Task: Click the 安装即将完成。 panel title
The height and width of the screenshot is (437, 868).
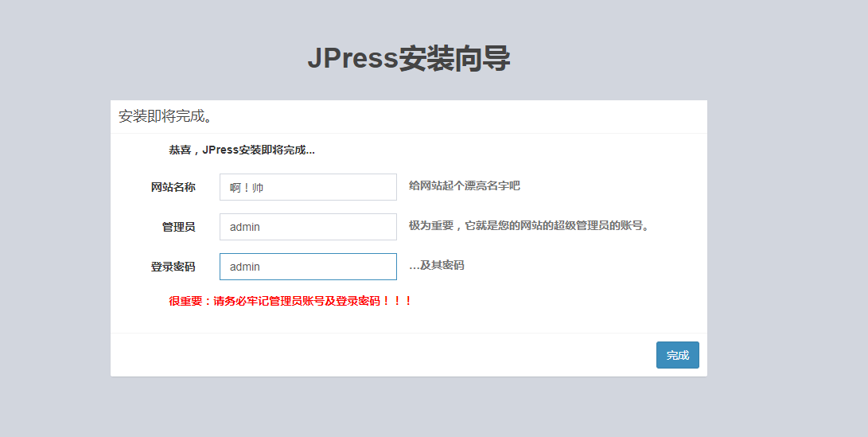Action: coord(165,116)
